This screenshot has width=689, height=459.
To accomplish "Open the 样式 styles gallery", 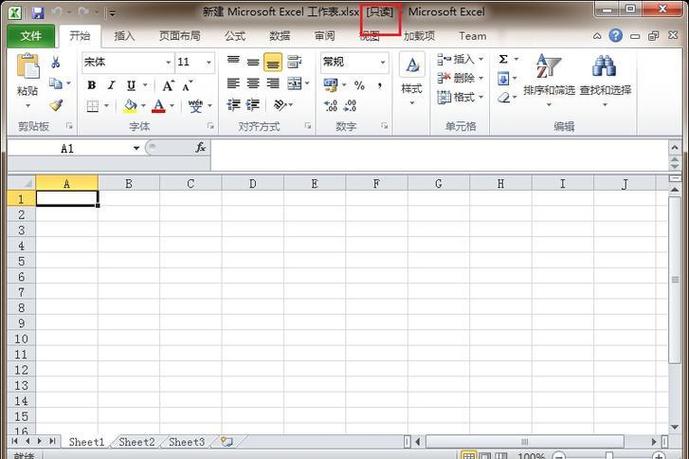I will coord(412,79).
